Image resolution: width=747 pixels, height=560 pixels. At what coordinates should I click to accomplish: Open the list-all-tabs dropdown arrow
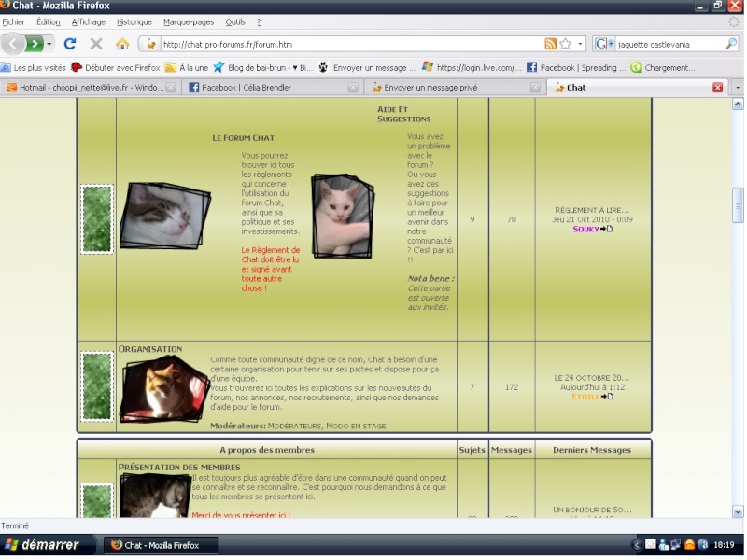[738, 88]
